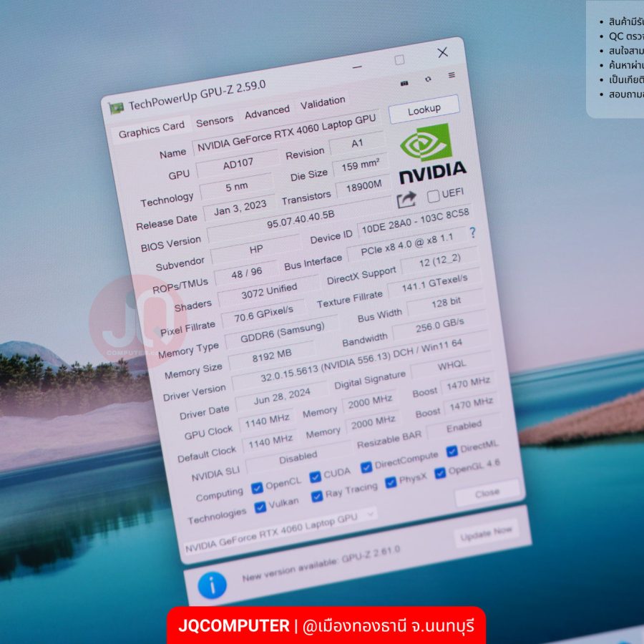Click the DirectX Support value 12 (12_2)
Viewport: 644px width, 644px height.
(x=439, y=261)
